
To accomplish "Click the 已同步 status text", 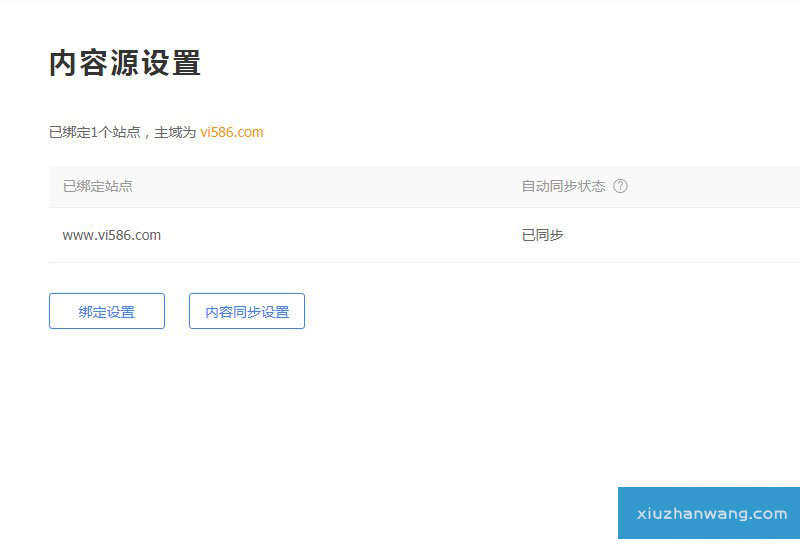I will point(542,235).
